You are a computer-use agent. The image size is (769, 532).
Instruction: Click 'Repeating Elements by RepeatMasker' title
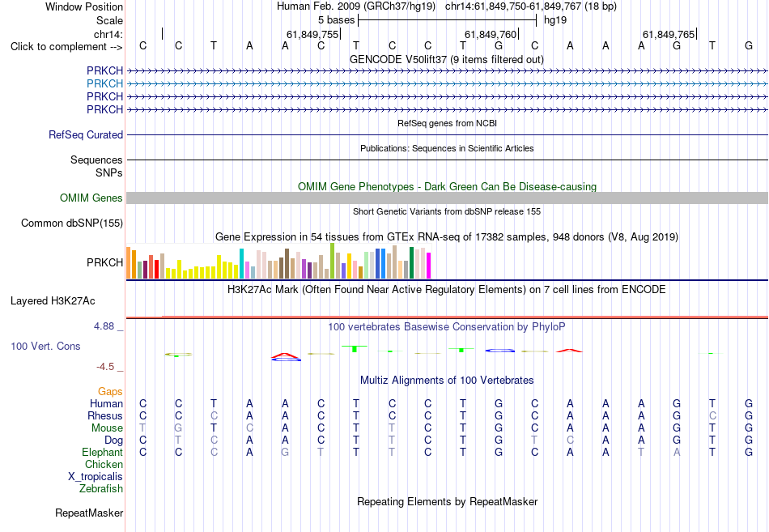click(447, 501)
